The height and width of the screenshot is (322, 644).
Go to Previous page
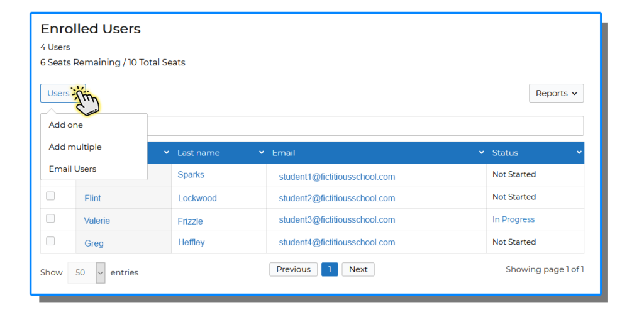pyautogui.click(x=293, y=269)
